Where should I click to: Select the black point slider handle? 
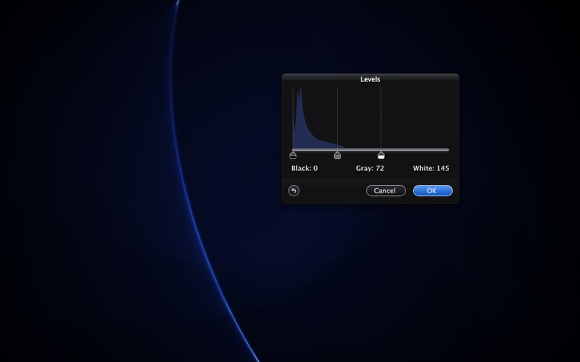293,155
